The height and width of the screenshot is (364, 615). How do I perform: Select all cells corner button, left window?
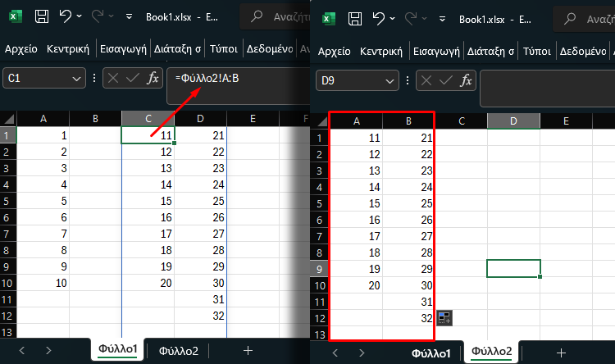[x=8, y=118]
